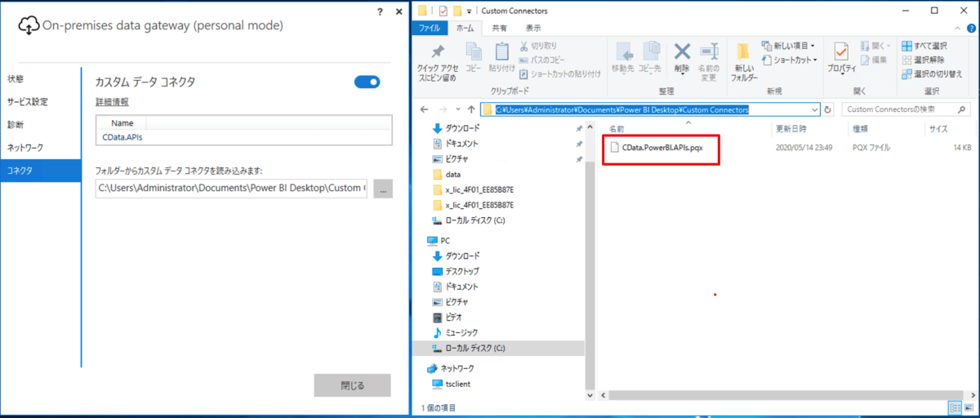Click the 閉じる button in the gateway
This screenshot has width=980, height=418.
[353, 385]
